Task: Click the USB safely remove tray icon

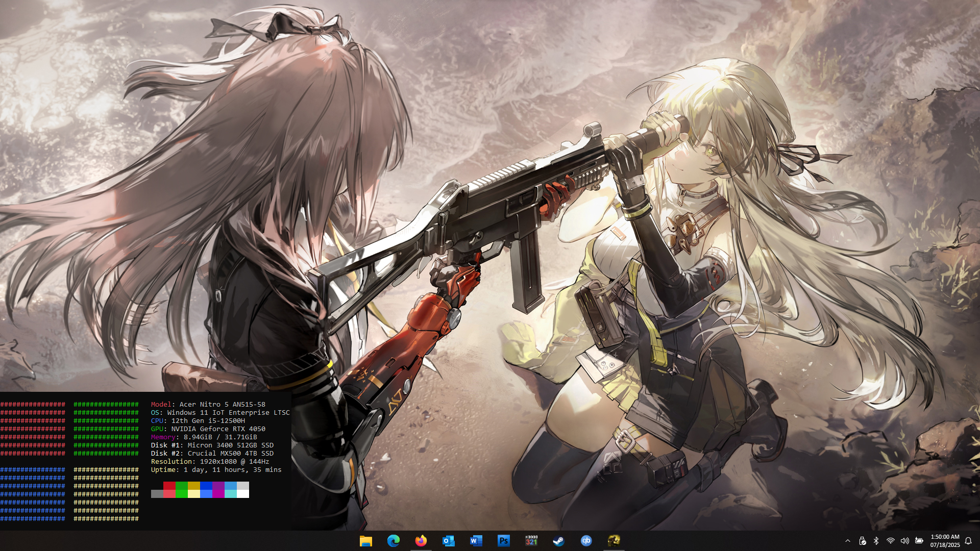Action: click(862, 541)
